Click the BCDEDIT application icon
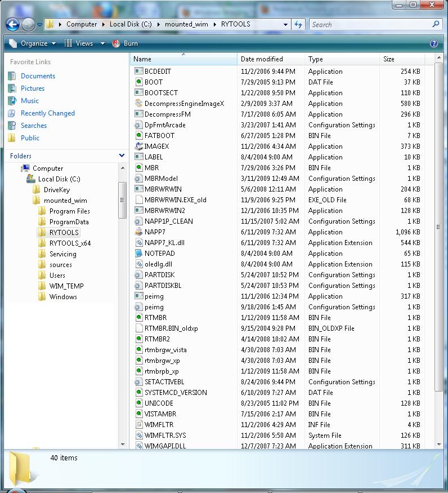The width and height of the screenshot is (448, 493). (x=138, y=71)
